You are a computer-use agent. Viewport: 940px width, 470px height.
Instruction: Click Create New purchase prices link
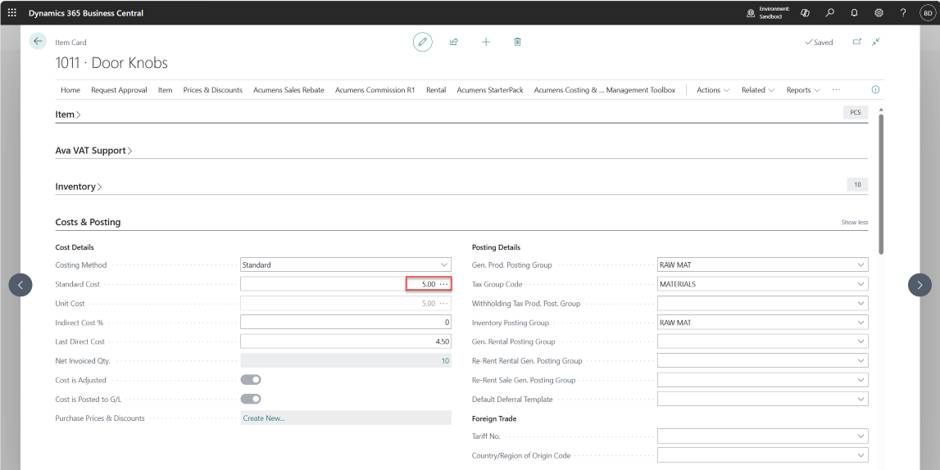[264, 418]
